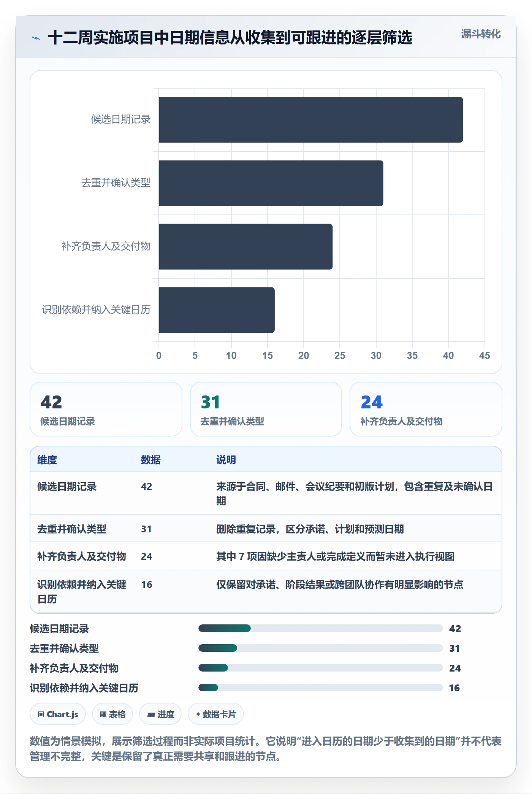Click the 表格 chip
The image size is (532, 794).
112,714
